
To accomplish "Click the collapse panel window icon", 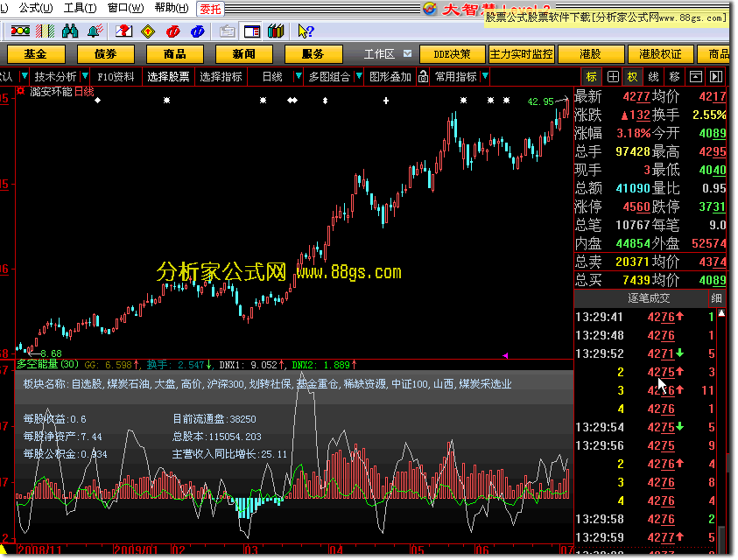I will [696, 77].
